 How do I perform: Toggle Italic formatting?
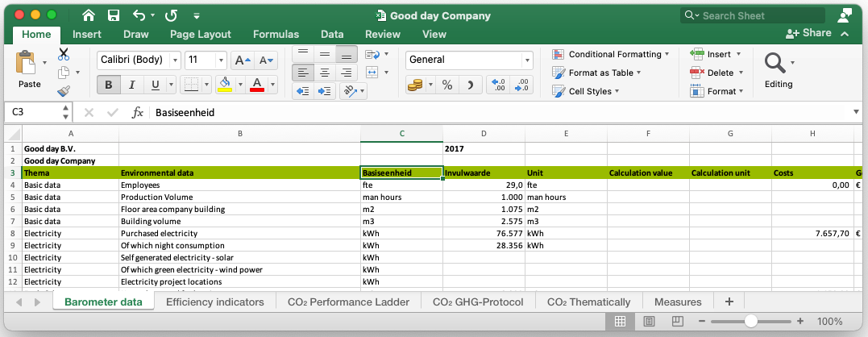click(x=131, y=85)
